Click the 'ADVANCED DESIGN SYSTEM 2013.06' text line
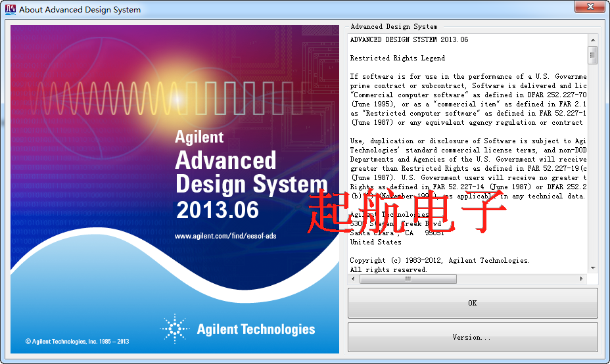610x364 pixels. [x=409, y=39]
